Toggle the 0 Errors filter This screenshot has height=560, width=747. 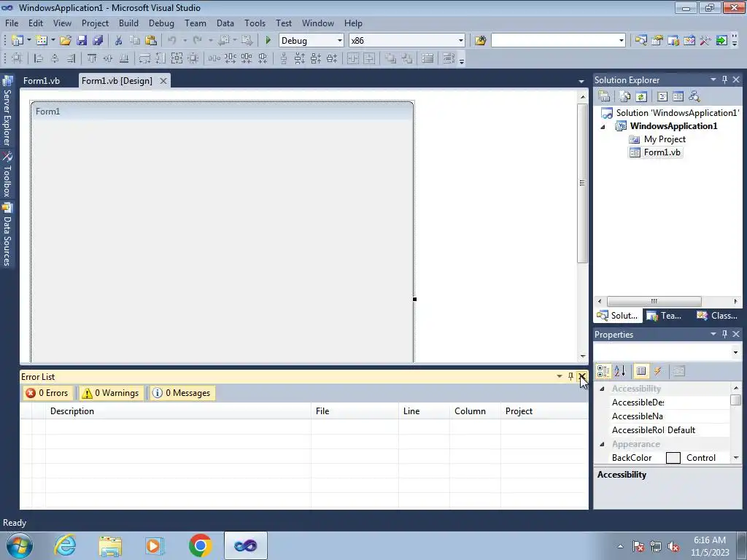click(47, 393)
